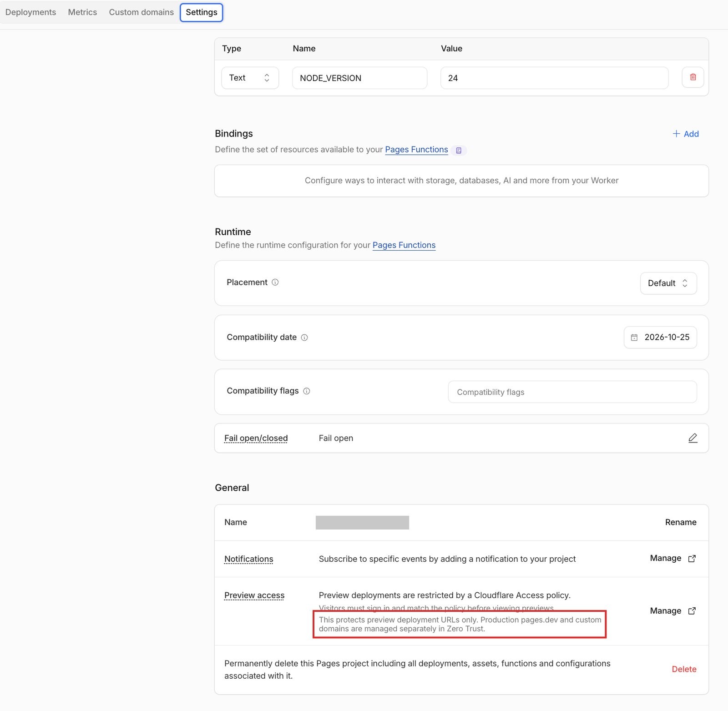Switch to the Deployments tab
Screen dimensions: 728x711
click(30, 12)
